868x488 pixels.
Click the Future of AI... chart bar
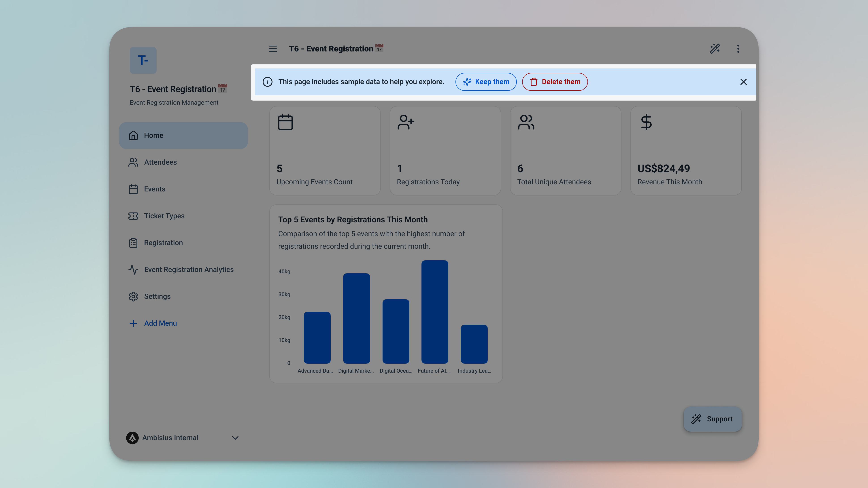[x=435, y=312]
